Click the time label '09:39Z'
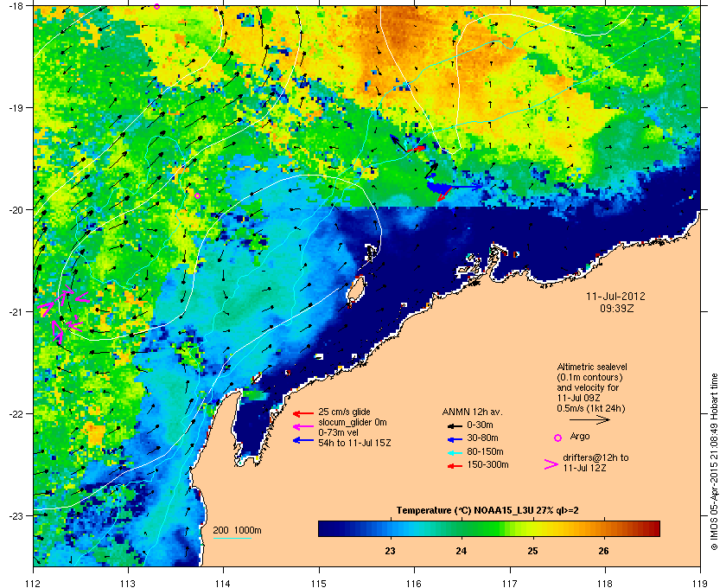Image resolution: width=726 pixels, height=588 pixels. click(x=616, y=308)
